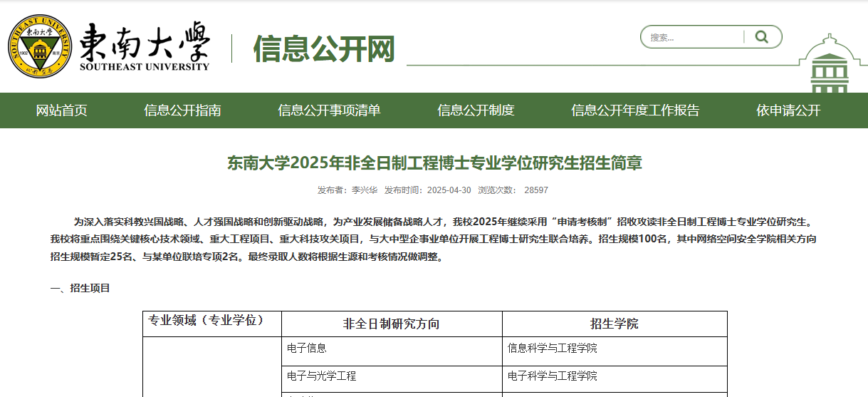Image resolution: width=868 pixels, height=397 pixels.
Task: Click the magnifier search icon
Action: 762,37
